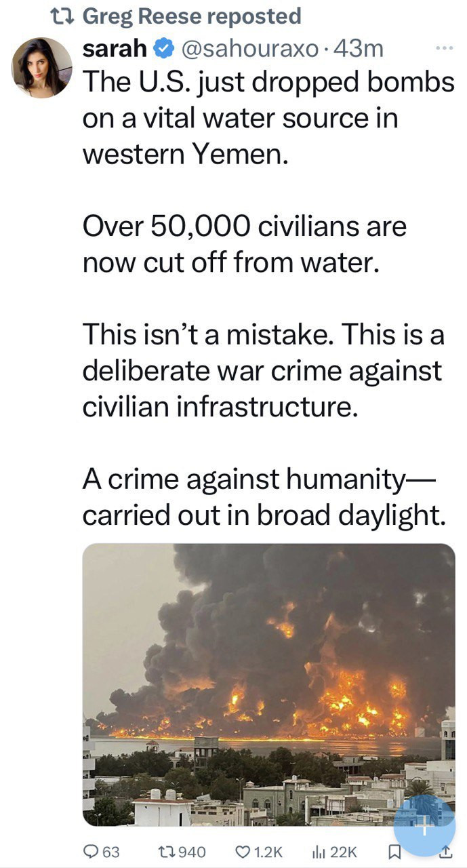Tap sarah's profile avatar photo
467x868 pixels.
click(41, 68)
